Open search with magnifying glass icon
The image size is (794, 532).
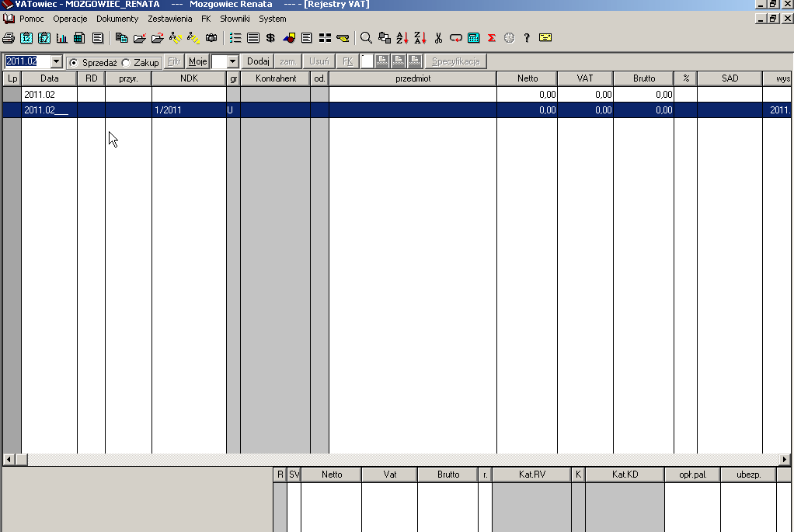tap(366, 37)
